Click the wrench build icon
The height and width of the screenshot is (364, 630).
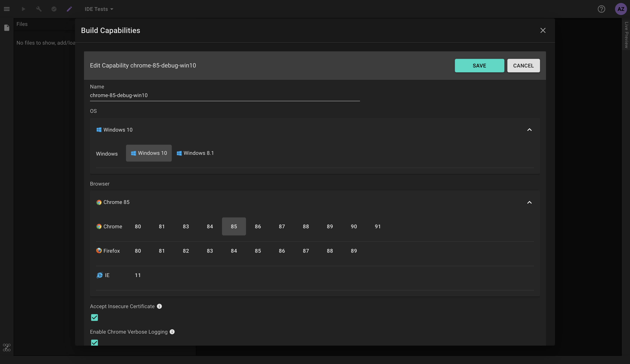tap(39, 9)
